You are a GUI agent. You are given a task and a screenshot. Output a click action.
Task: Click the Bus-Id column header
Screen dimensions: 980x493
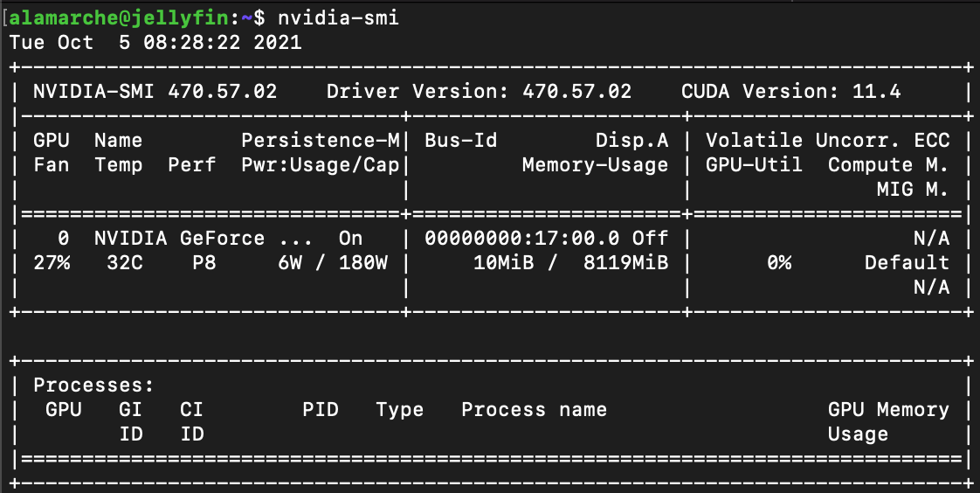461,141
